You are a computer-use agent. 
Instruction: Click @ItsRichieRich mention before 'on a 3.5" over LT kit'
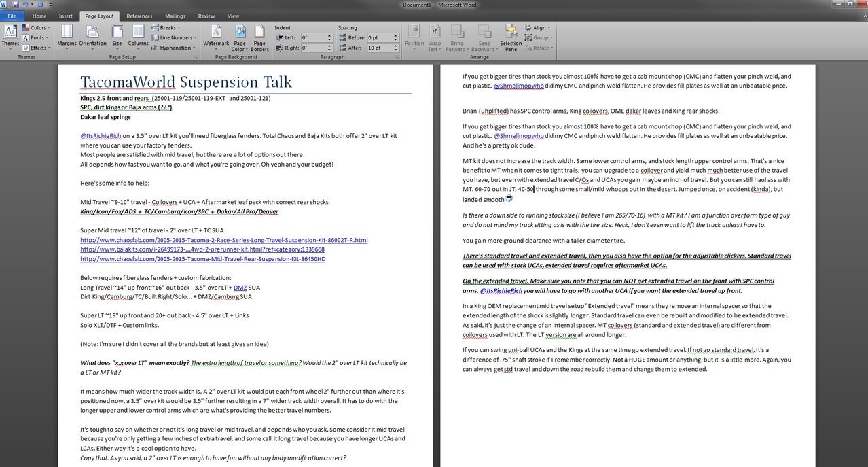click(101, 135)
